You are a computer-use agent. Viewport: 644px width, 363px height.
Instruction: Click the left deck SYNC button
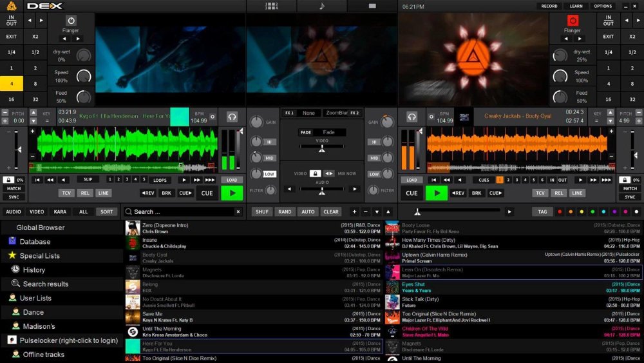(x=14, y=197)
